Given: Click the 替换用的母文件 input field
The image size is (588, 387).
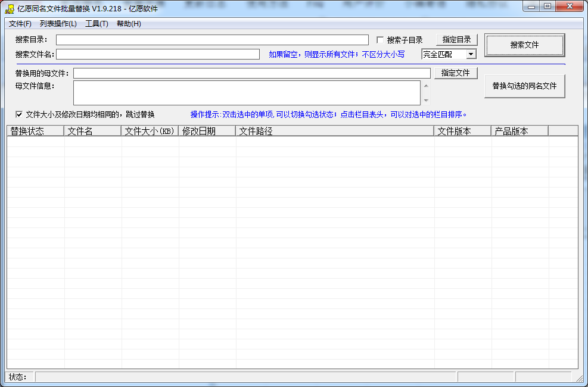Looking at the screenshot, I should coord(251,73).
